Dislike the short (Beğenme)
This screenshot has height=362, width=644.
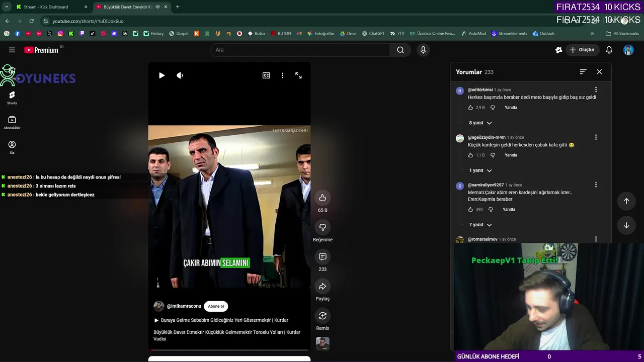[323, 227]
